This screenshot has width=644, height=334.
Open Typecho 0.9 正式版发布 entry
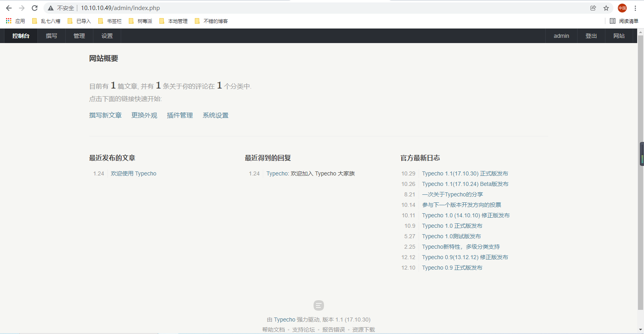click(452, 268)
